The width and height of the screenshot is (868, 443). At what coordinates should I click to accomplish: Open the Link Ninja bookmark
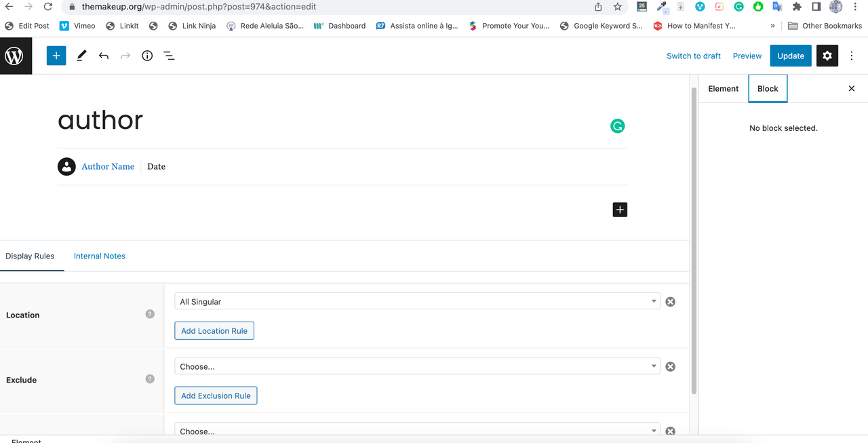pyautogui.click(x=192, y=26)
